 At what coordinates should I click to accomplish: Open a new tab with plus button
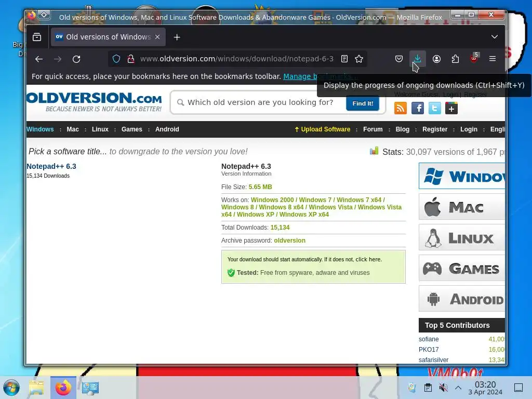tap(177, 37)
